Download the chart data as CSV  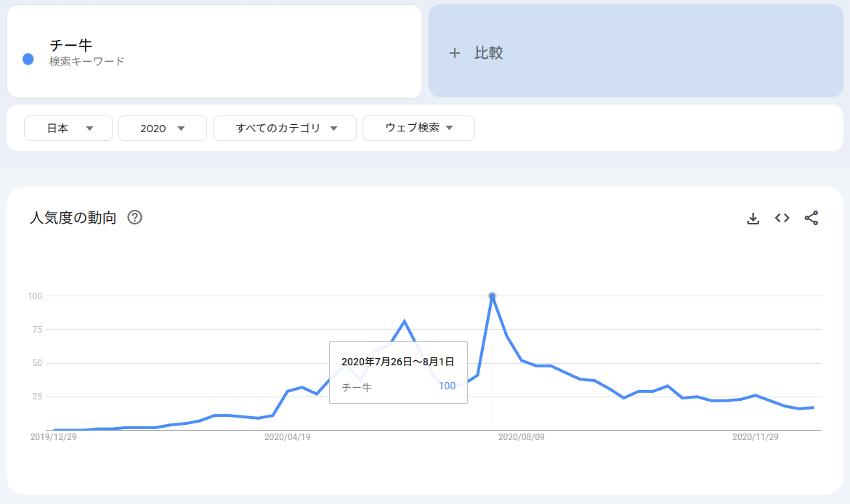coord(753,218)
